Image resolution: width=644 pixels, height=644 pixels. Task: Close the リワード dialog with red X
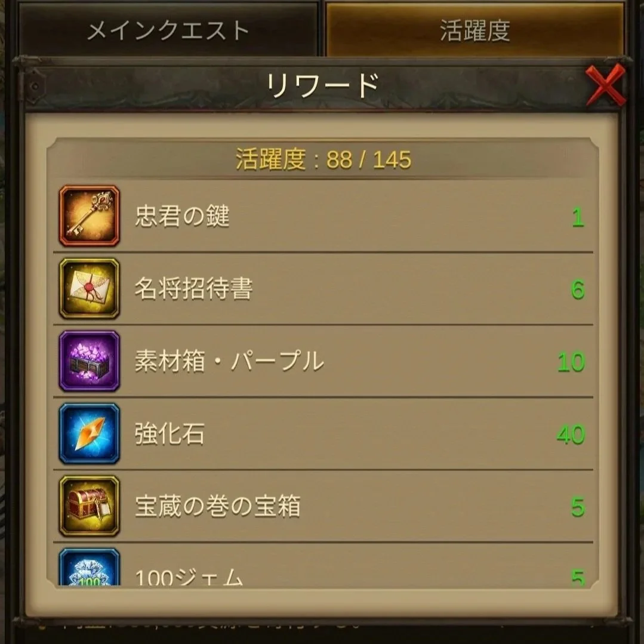click(x=605, y=85)
